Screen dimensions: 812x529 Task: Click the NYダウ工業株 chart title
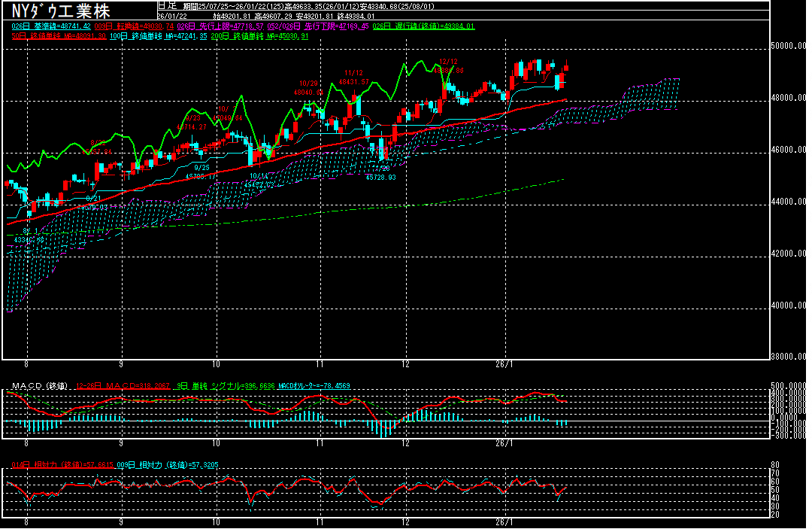click(62, 11)
